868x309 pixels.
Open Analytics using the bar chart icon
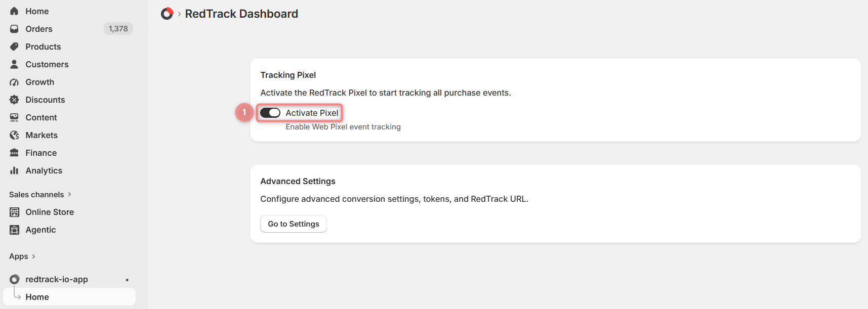[14, 170]
